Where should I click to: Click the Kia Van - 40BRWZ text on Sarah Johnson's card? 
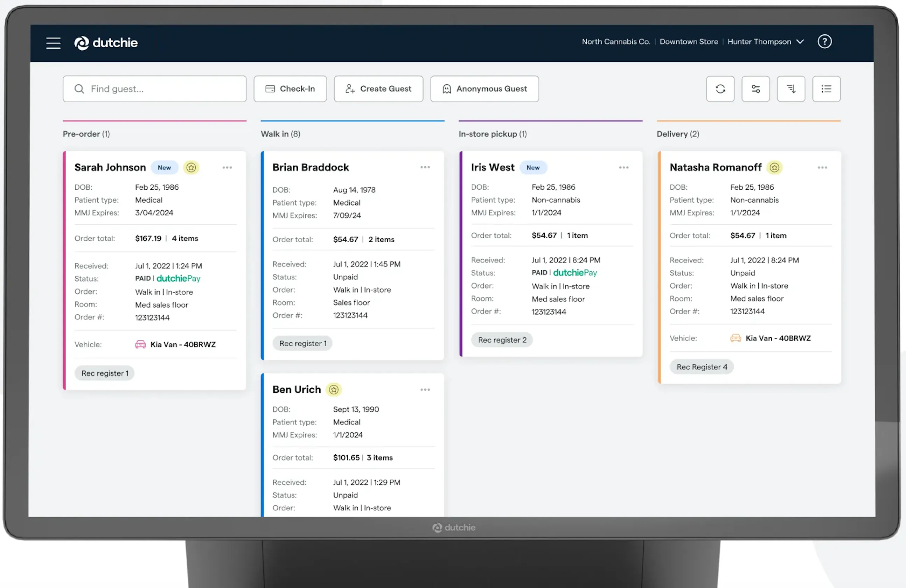[183, 344]
